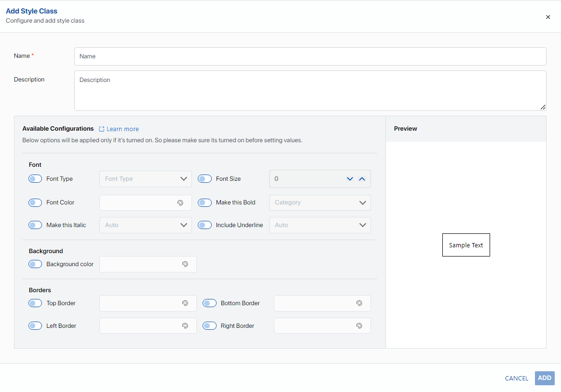Open the Make this Italic Auto dropdown

[x=146, y=225]
